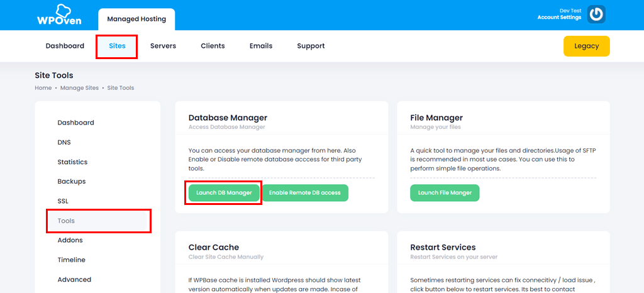Image resolution: width=644 pixels, height=293 pixels.
Task: Switch to Managed Hosting tab
Action: [136, 19]
